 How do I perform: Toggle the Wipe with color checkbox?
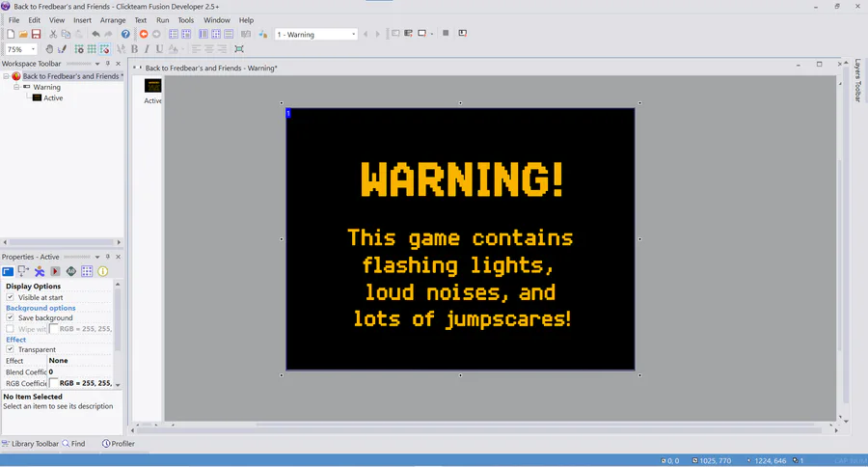[10, 329]
